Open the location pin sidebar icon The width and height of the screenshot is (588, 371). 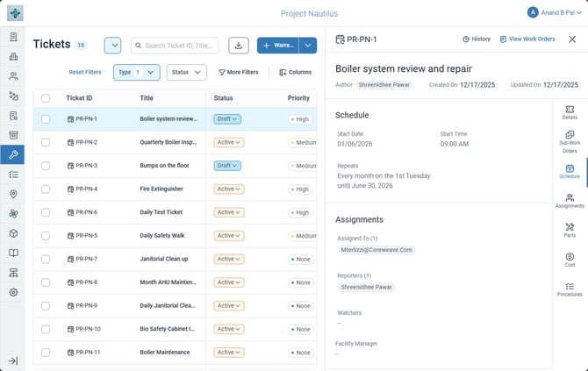pyautogui.click(x=13, y=194)
